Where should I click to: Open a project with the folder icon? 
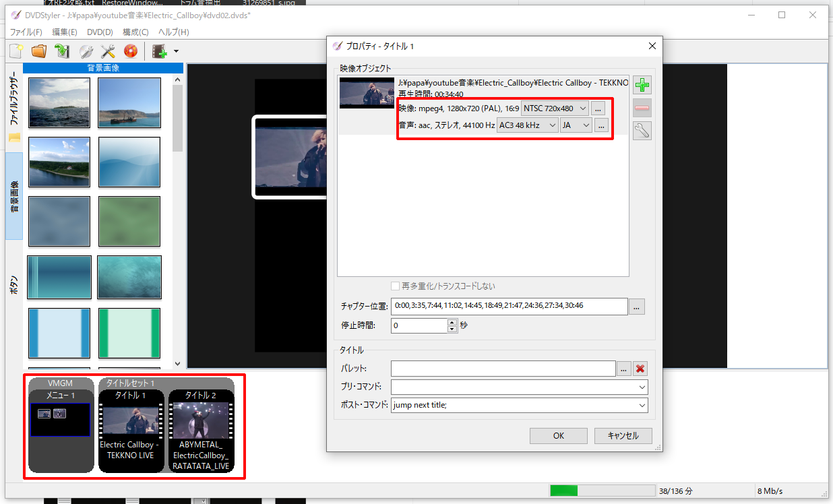[x=39, y=51]
